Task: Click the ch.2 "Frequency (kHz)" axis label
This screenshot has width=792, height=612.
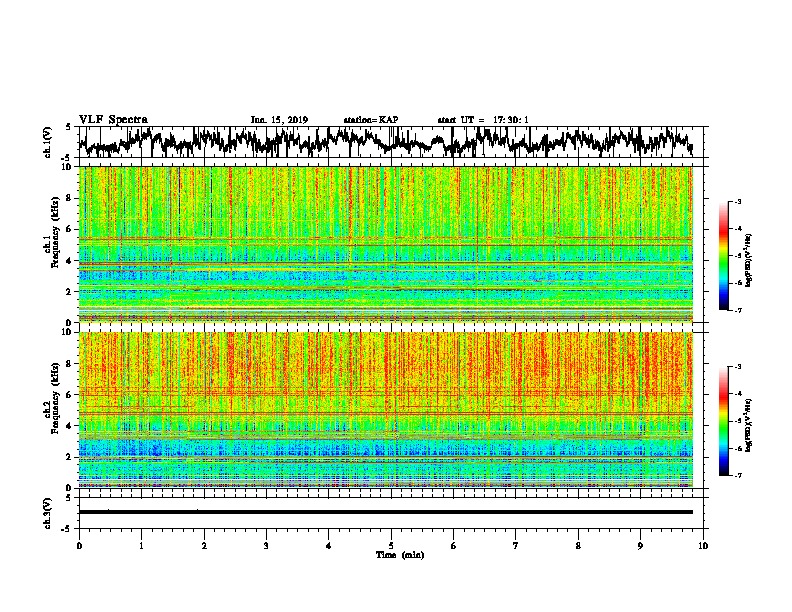Action: [x=55, y=398]
